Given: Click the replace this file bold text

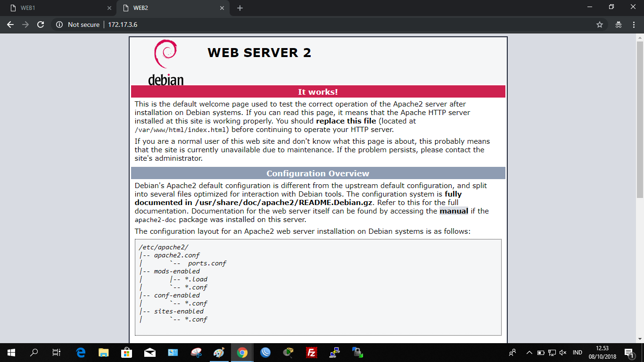Looking at the screenshot, I should click(x=346, y=121).
